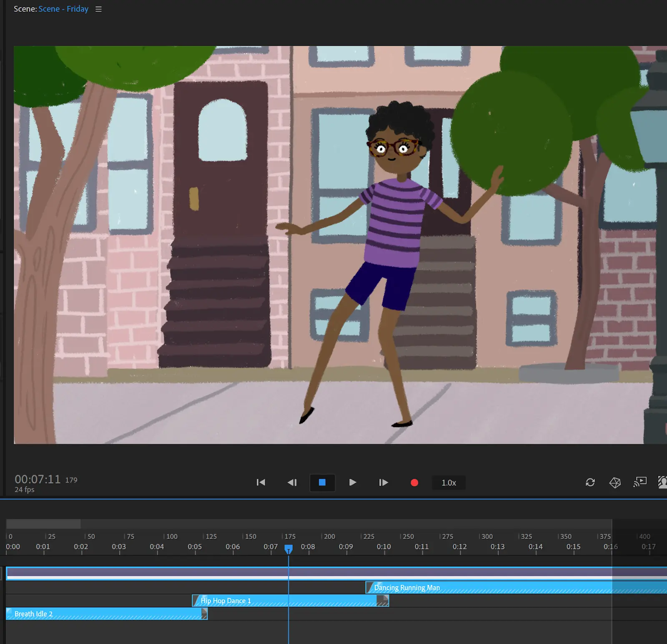Viewport: 667px width, 644px height.
Task: Click the Stop button to toggle playback off
Action: pyautogui.click(x=322, y=483)
